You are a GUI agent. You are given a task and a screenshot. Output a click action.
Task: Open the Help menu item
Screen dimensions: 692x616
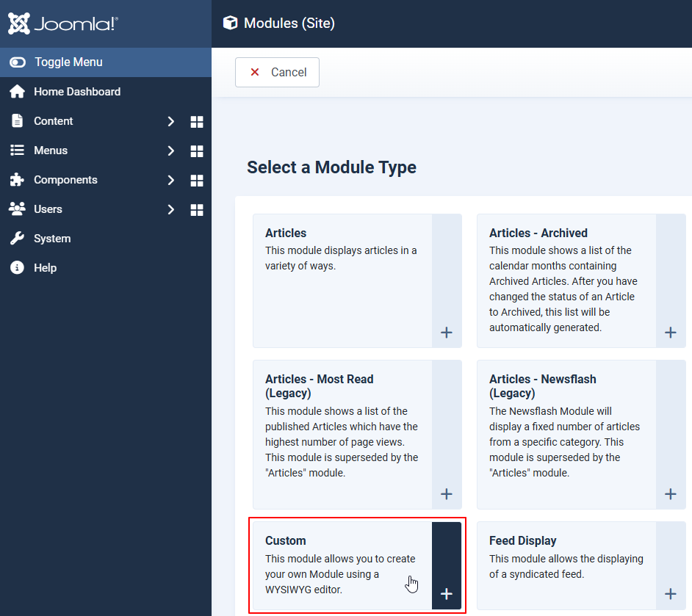pyautogui.click(x=44, y=268)
